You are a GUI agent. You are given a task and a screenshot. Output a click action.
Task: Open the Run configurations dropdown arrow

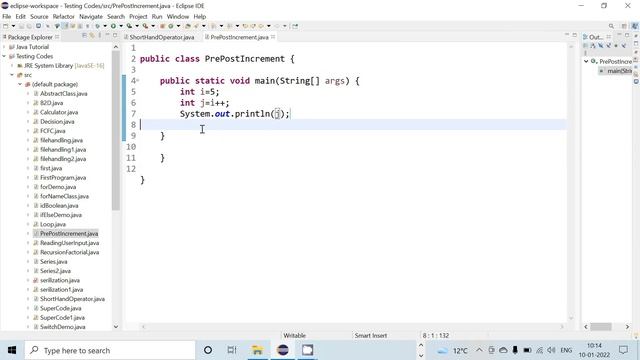pos(121,26)
